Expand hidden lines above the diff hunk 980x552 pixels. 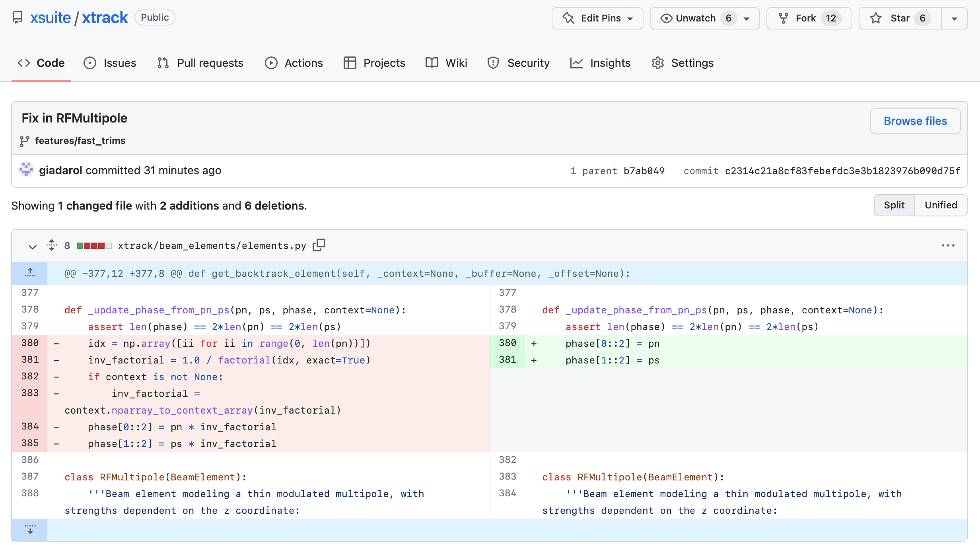click(x=30, y=273)
